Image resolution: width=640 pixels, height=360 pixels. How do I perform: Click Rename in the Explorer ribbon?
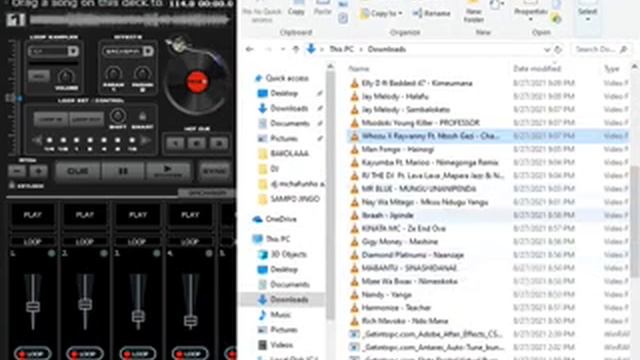[x=431, y=13]
